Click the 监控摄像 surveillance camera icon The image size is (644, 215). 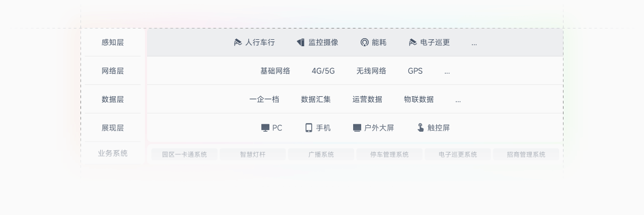pyautogui.click(x=301, y=42)
